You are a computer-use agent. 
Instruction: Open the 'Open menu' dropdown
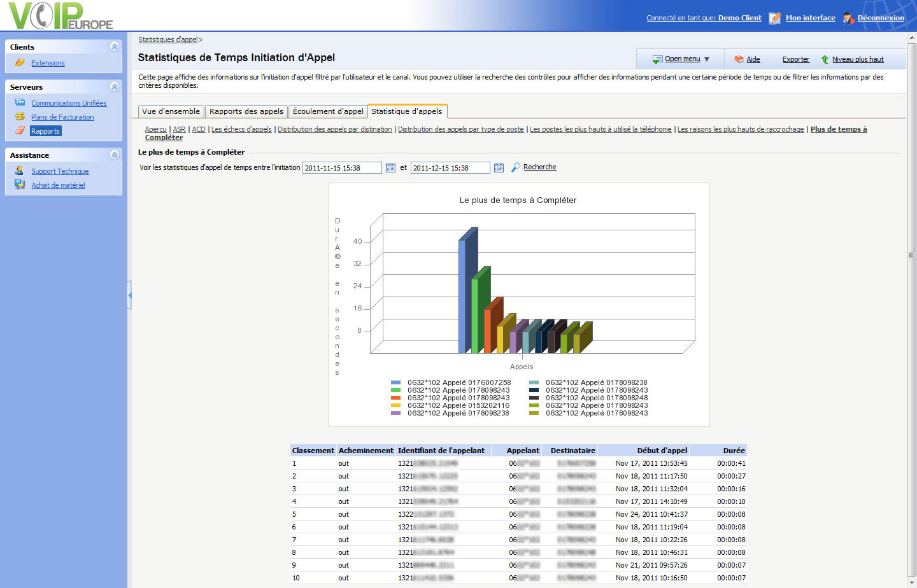pyautogui.click(x=682, y=59)
